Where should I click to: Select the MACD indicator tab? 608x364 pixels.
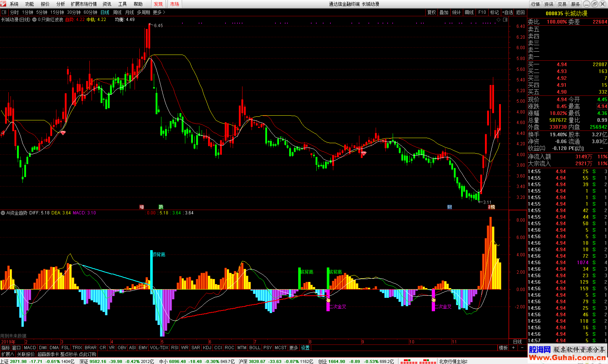pyautogui.click(x=30, y=348)
